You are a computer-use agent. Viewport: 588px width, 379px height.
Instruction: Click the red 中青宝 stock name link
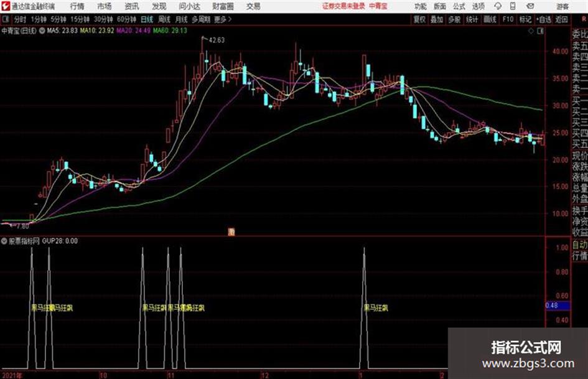coord(378,6)
